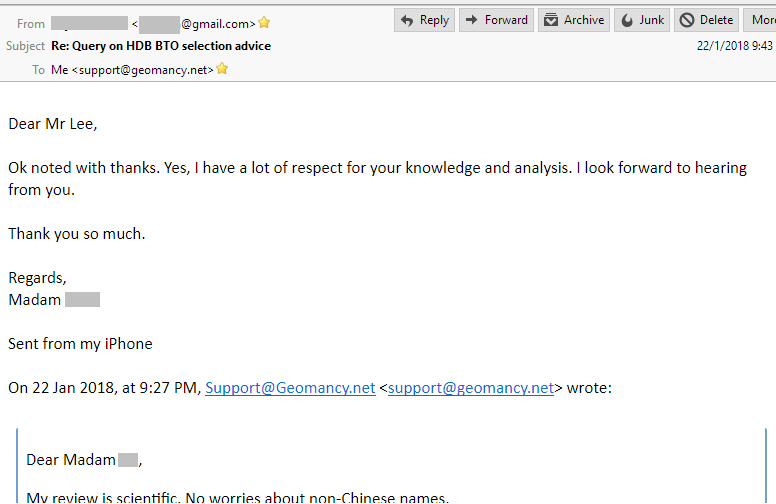Star the sender's gmail contact
The width and height of the screenshot is (776, 504).
pyautogui.click(x=264, y=23)
